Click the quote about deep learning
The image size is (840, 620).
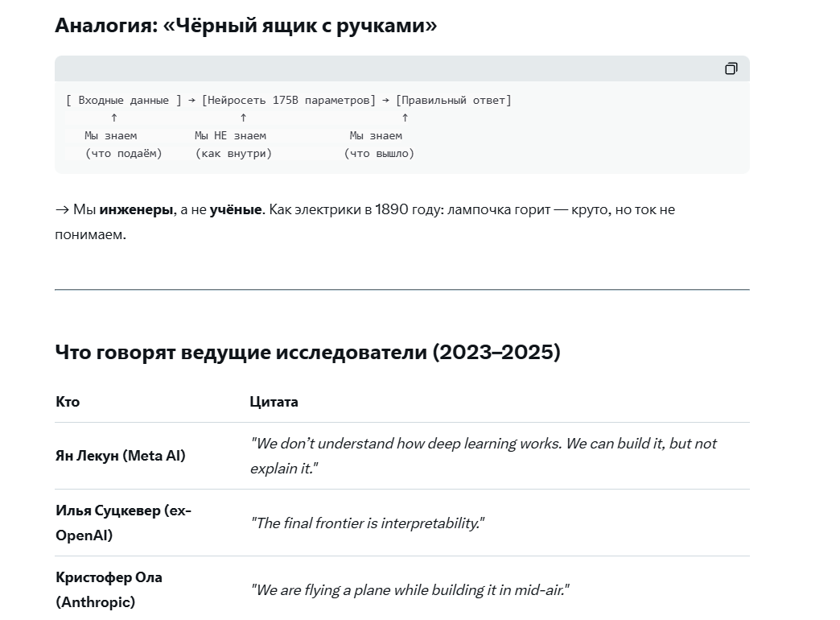(483, 455)
